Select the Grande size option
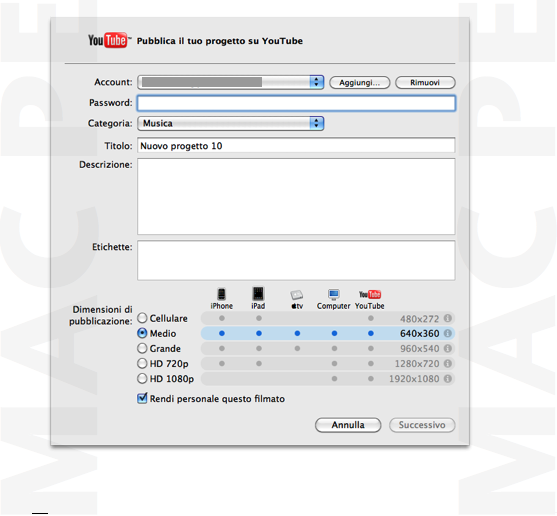This screenshot has height=516, width=557. (x=142, y=348)
